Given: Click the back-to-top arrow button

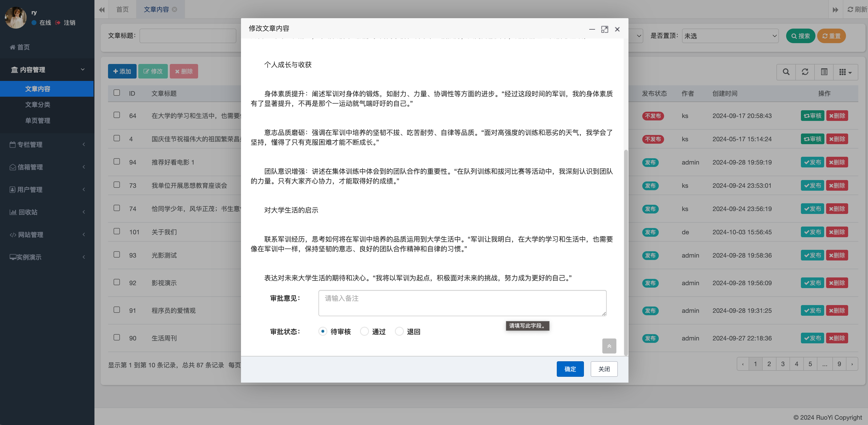Looking at the screenshot, I should [609, 346].
